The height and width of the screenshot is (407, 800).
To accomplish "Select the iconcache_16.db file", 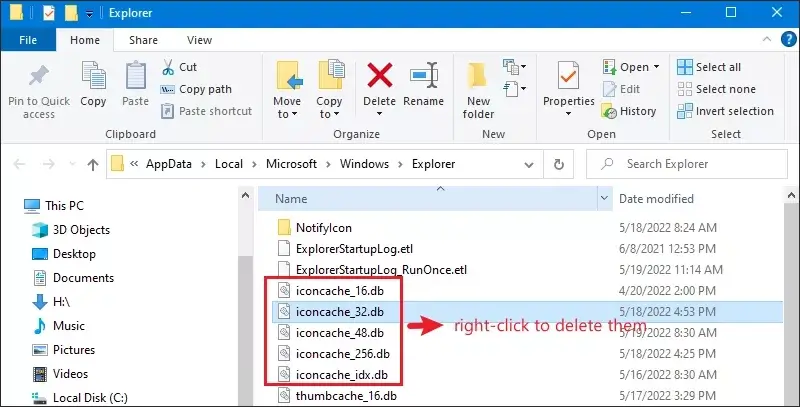I will pyautogui.click(x=331, y=291).
